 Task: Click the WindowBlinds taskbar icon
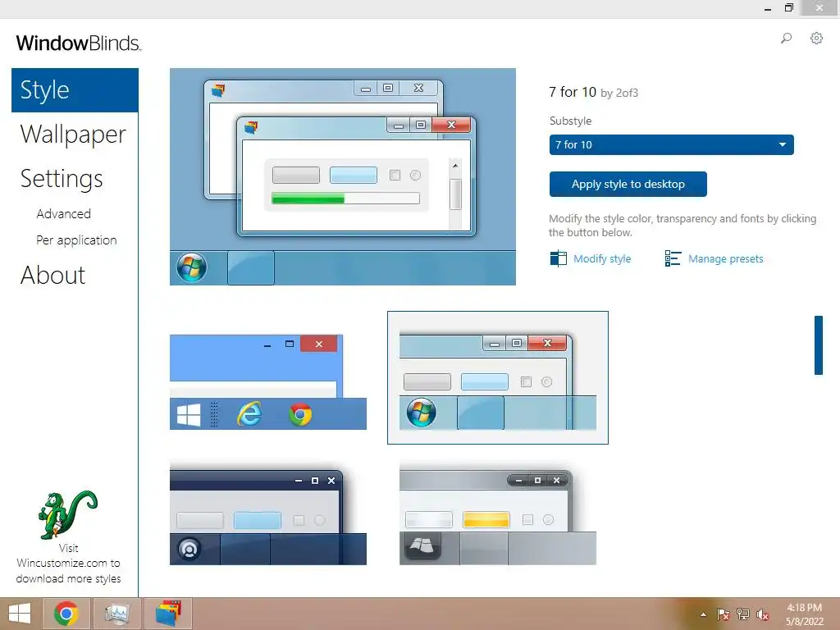[168, 614]
